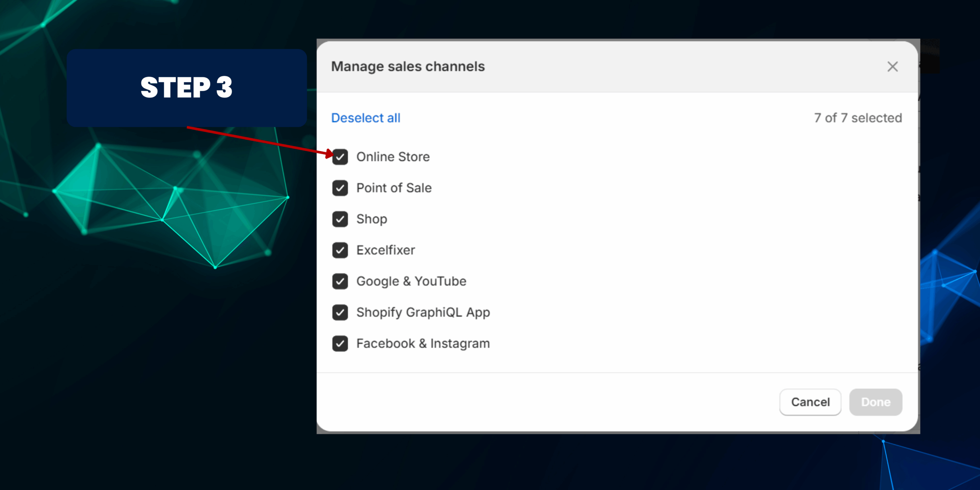
Task: Click the '7 of 7 selected' counter
Action: tap(858, 118)
